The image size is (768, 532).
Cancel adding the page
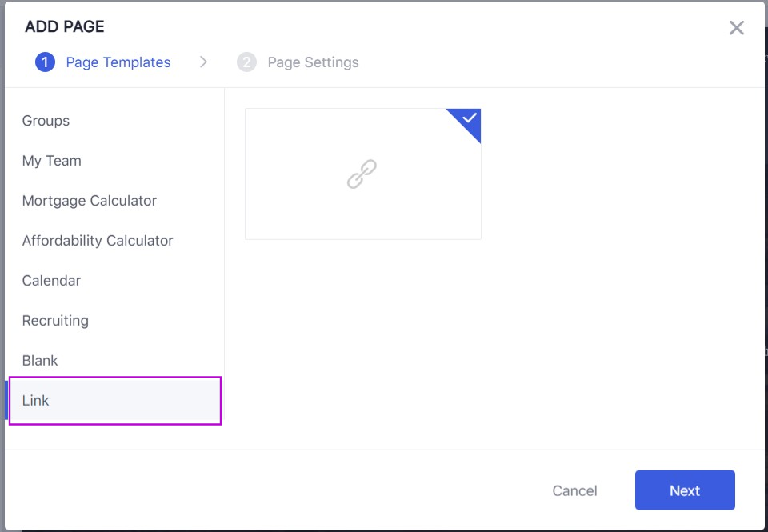[x=574, y=491]
